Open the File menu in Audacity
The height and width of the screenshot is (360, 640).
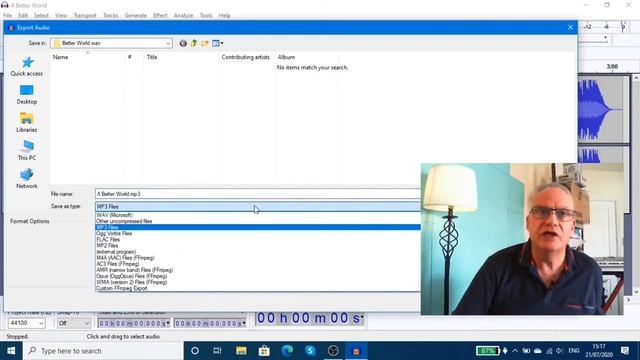(8, 16)
